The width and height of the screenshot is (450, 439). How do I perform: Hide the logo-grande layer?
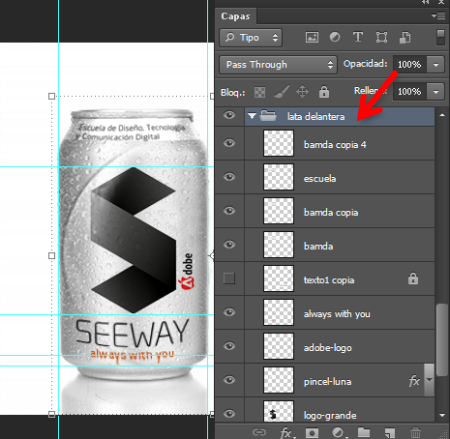click(229, 414)
